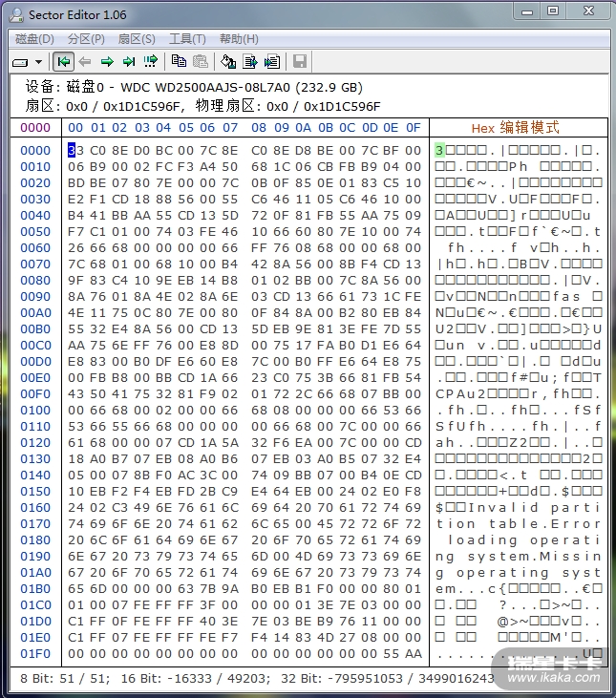Click row offset label 0010
Image resolution: width=616 pixels, height=698 pixels.
pyautogui.click(x=35, y=167)
